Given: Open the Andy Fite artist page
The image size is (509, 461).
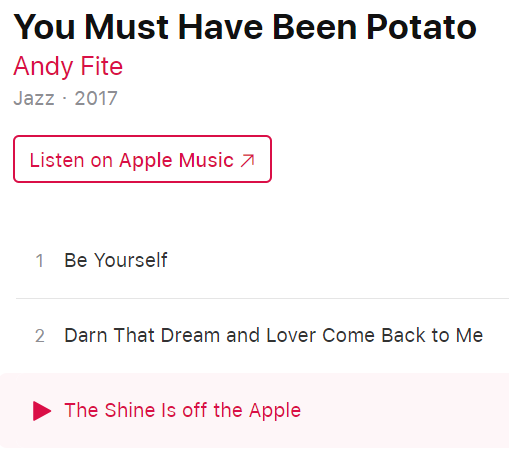Looking at the screenshot, I should [68, 66].
